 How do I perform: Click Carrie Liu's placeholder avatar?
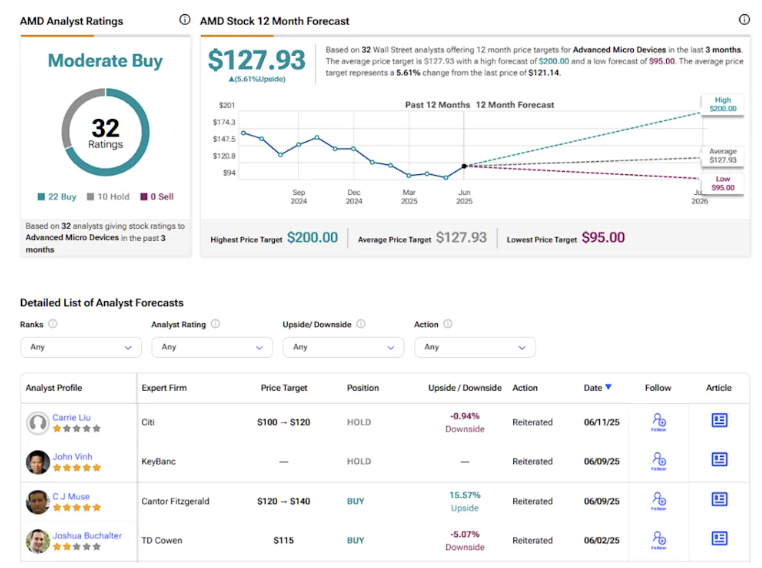coord(38,423)
